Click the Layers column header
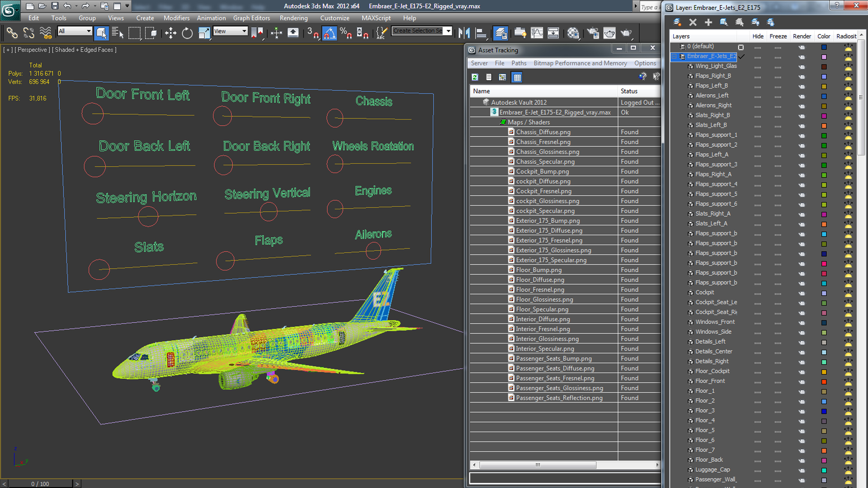Screen dimensions: 868x488 tap(703, 36)
